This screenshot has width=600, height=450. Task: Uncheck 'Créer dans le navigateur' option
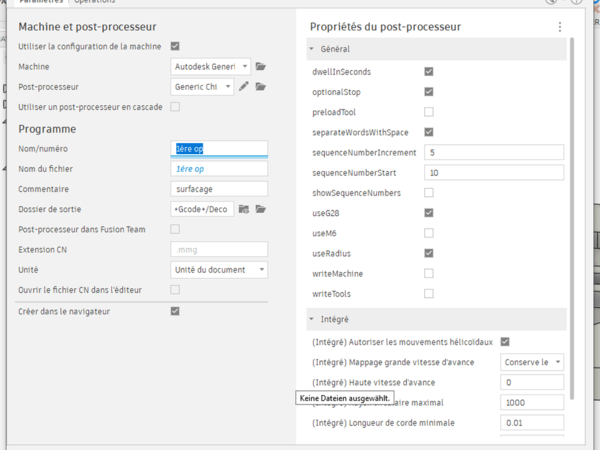175,311
